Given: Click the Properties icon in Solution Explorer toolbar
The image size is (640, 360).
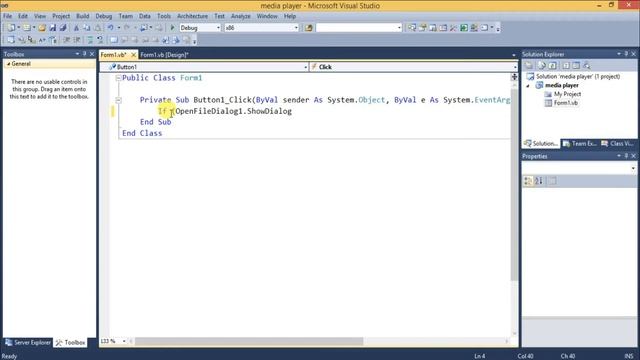Looking at the screenshot, I should [x=529, y=65].
